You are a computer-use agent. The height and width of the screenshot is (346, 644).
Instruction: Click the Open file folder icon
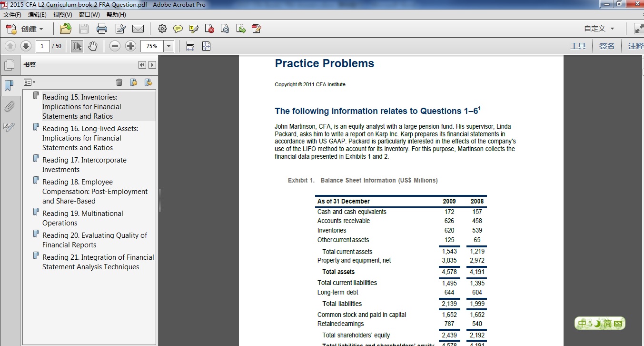[x=66, y=29]
